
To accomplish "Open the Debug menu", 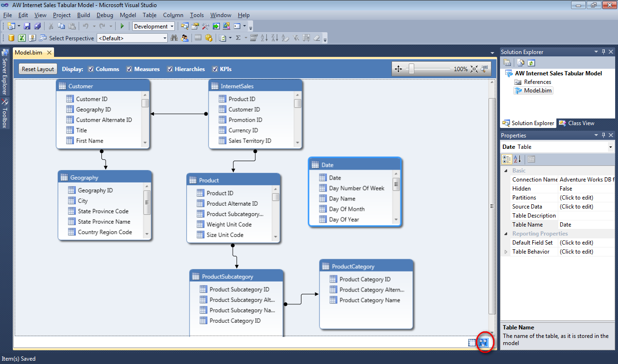I will click(105, 15).
